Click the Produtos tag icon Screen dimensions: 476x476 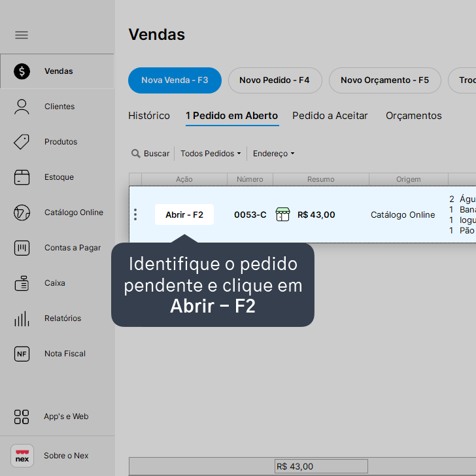click(x=22, y=142)
